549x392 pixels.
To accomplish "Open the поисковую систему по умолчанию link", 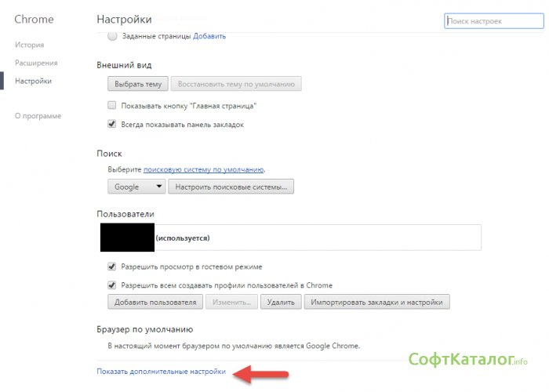I will [x=203, y=169].
